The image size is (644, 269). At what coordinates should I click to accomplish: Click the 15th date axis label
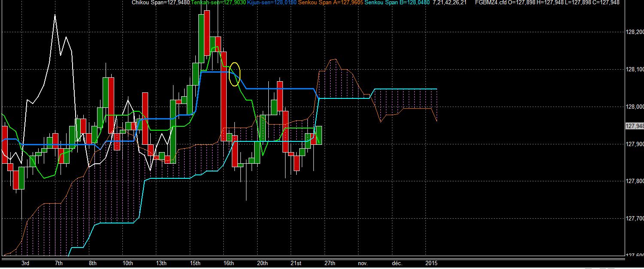(x=195, y=263)
